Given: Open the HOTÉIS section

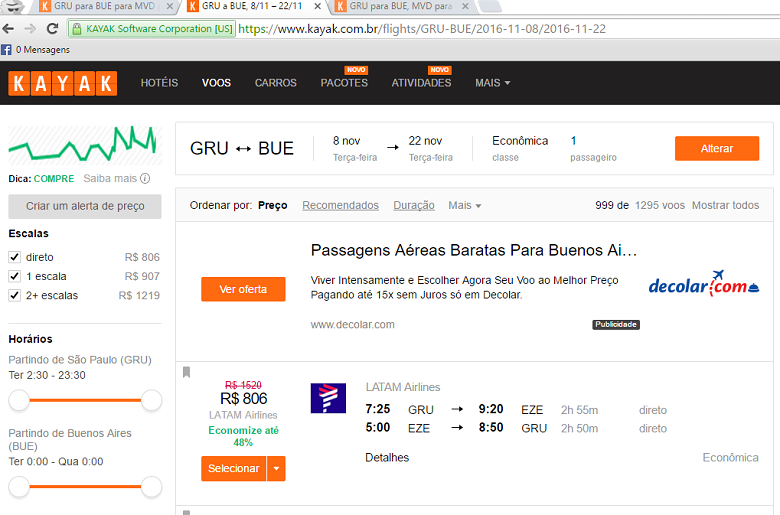Looking at the screenshot, I should pyautogui.click(x=159, y=83).
